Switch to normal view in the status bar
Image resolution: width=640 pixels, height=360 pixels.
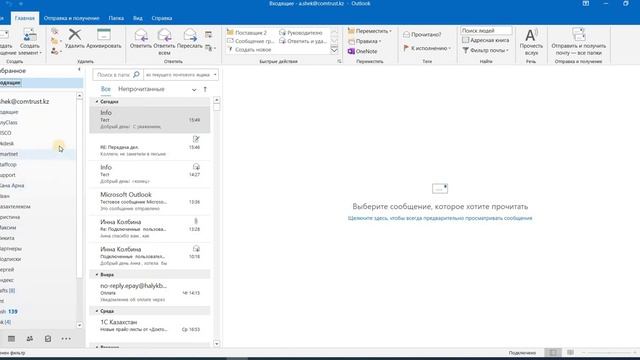pyautogui.click(x=553, y=353)
